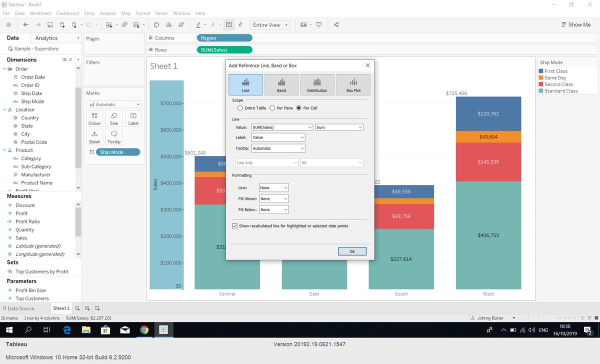Select the Entire Table scope option

point(239,107)
